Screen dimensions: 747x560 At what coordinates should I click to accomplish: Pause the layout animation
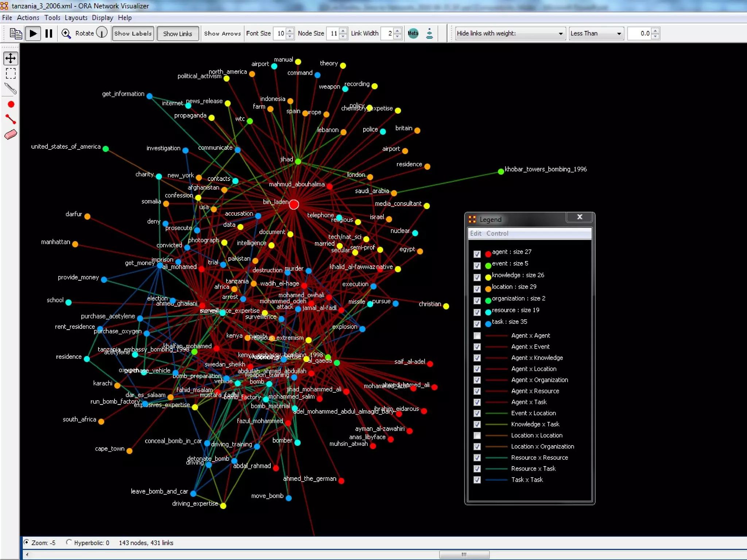point(49,34)
